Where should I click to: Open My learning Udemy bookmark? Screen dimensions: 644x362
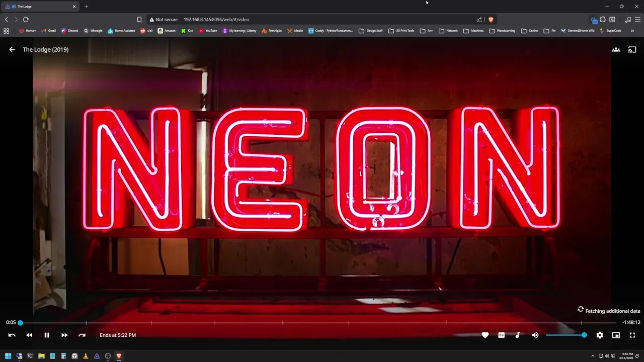click(x=239, y=31)
